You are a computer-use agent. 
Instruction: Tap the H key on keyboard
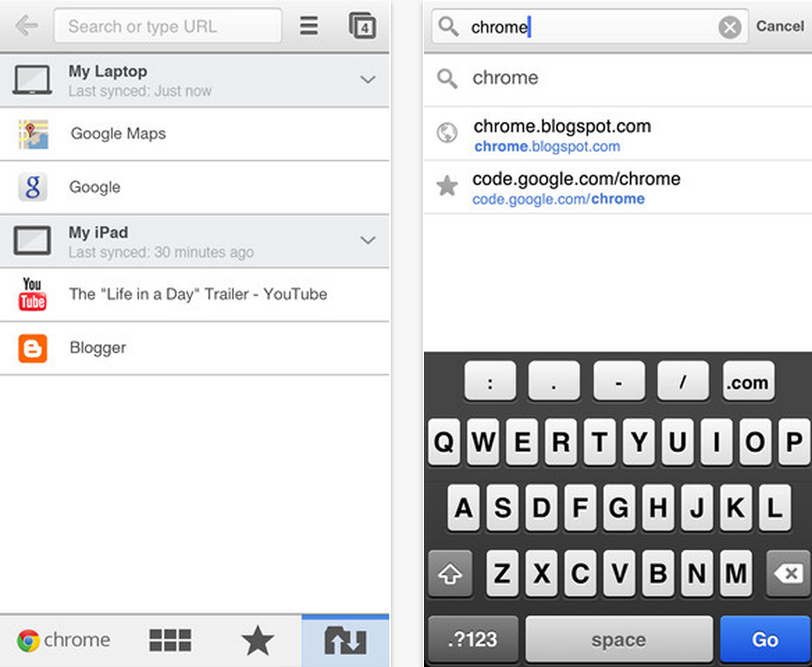tap(658, 508)
